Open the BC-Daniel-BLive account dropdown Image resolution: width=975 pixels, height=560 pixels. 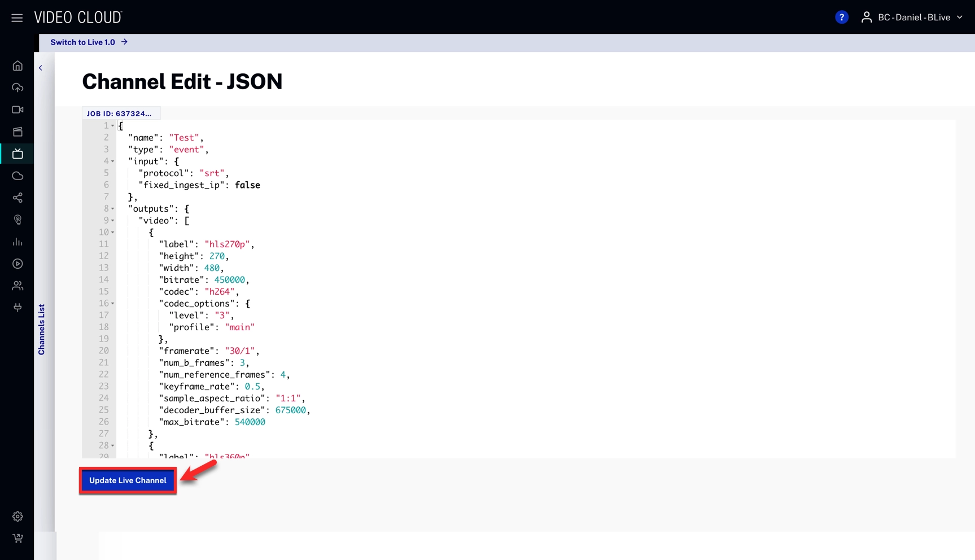[913, 17]
